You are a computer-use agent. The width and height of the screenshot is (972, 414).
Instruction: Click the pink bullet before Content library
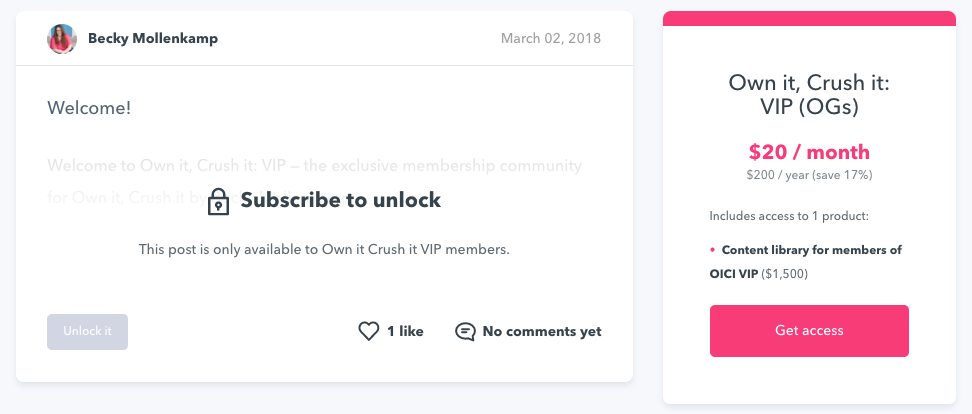[713, 250]
